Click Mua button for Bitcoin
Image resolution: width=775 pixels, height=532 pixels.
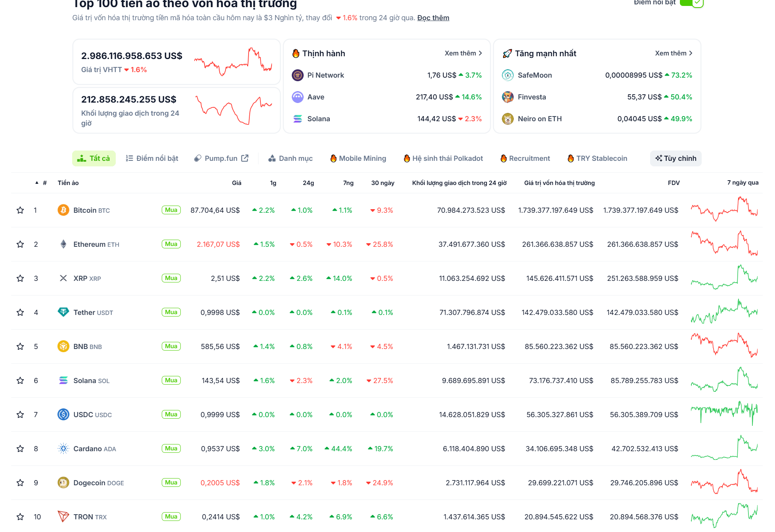[171, 210]
